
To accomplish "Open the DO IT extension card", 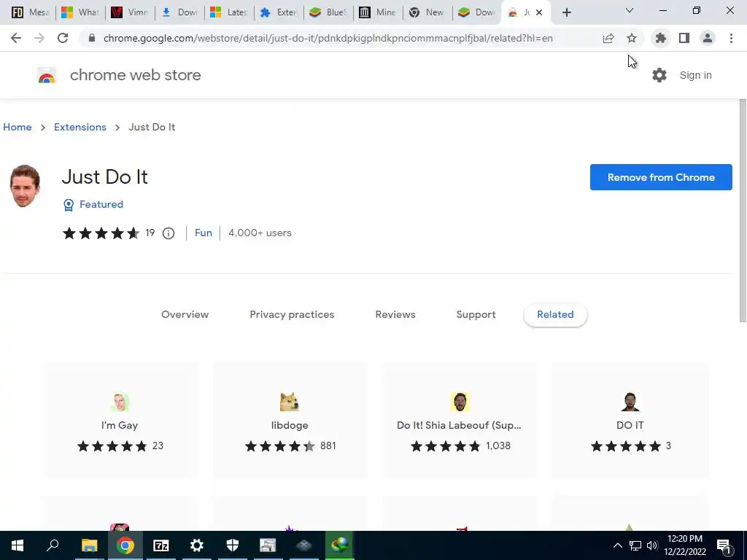I will pos(630,420).
